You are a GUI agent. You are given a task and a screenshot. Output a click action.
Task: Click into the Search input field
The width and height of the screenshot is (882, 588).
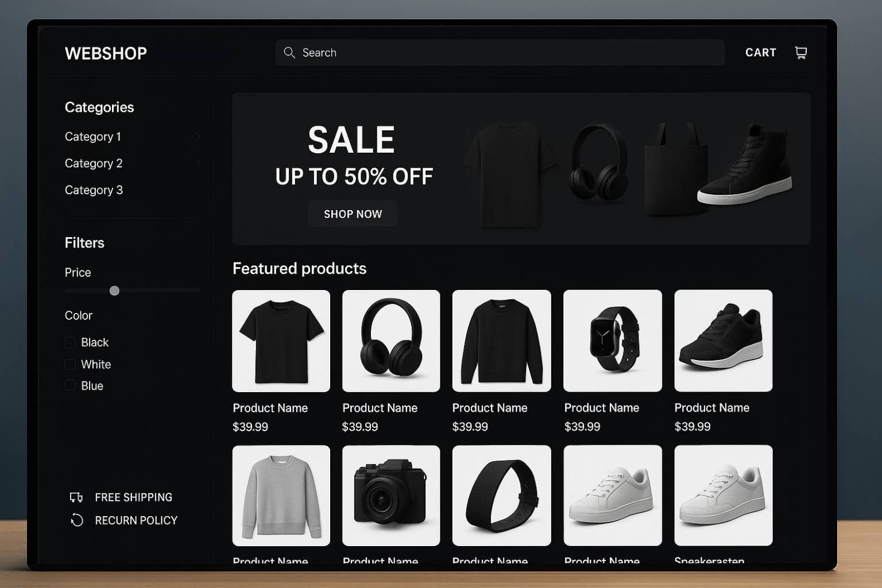click(x=500, y=53)
